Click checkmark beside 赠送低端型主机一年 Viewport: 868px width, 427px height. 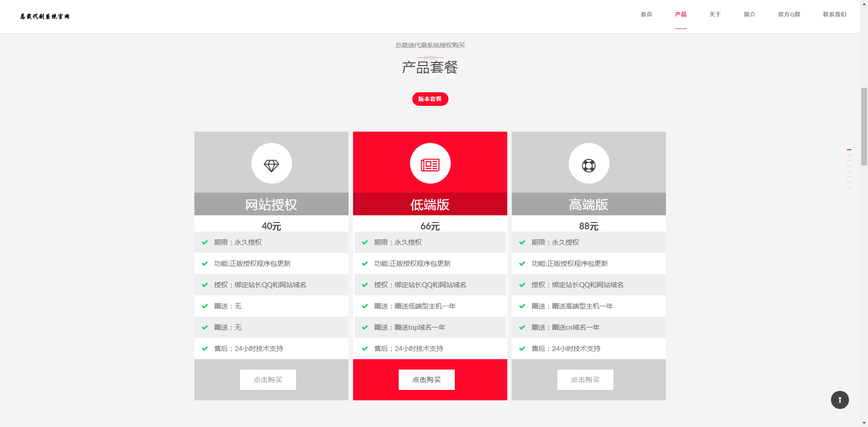365,306
